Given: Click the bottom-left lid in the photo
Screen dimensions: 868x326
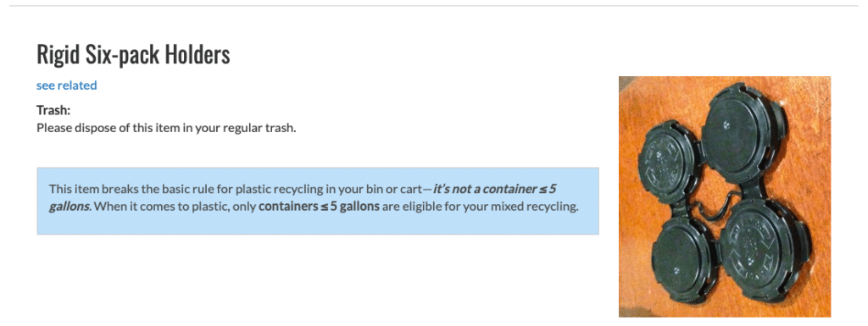Looking at the screenshot, I should [x=684, y=257].
